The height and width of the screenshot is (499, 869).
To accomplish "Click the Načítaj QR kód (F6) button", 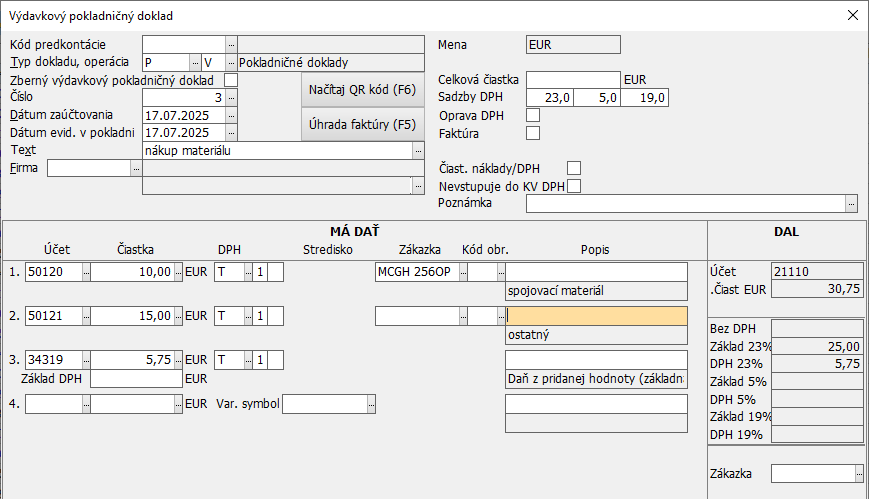I will (362, 89).
